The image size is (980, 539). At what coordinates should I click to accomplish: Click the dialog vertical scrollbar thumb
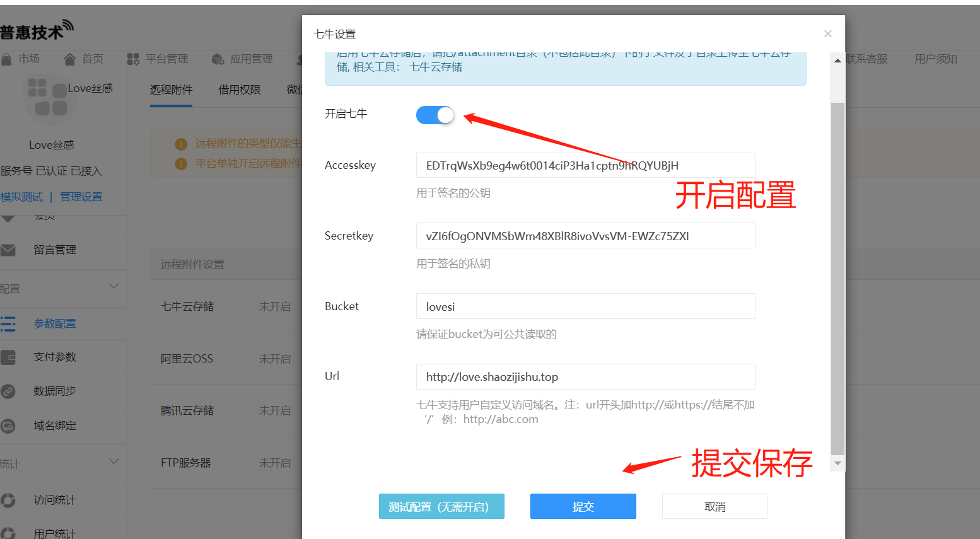[837, 277]
